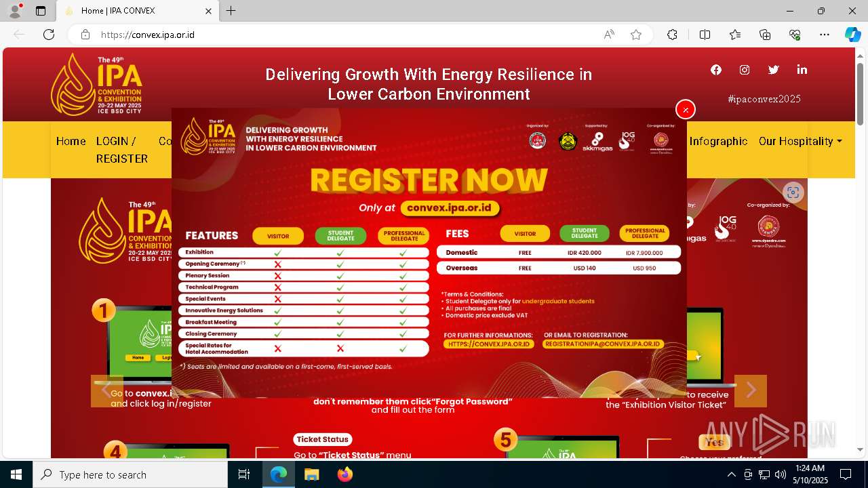
Task: Open browser Extensions
Action: [672, 35]
